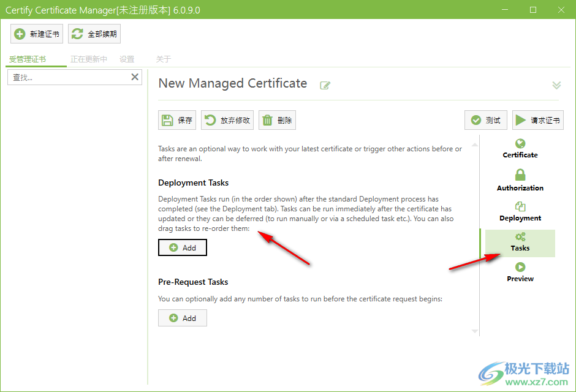Open the 受管理证书 tab

point(28,59)
